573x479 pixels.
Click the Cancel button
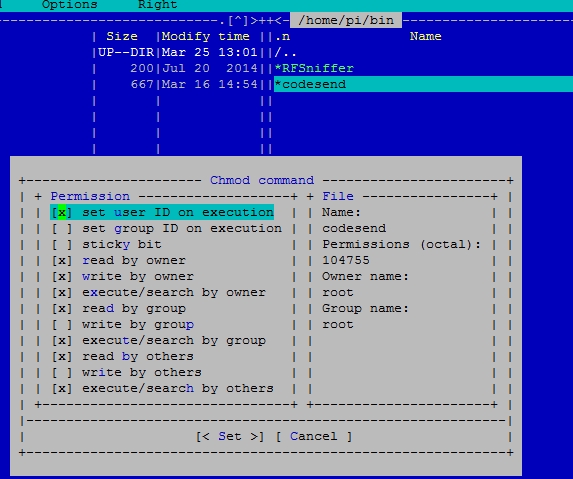point(314,437)
